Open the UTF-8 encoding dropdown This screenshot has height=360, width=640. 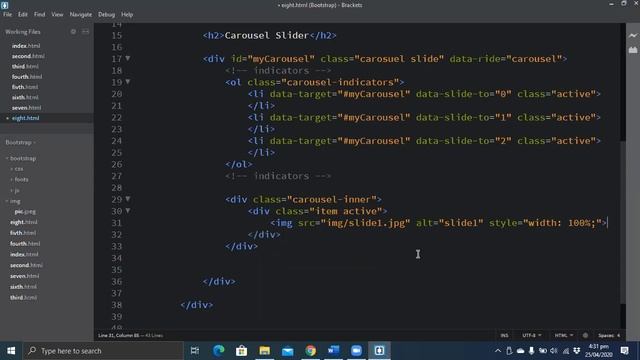pos(531,335)
